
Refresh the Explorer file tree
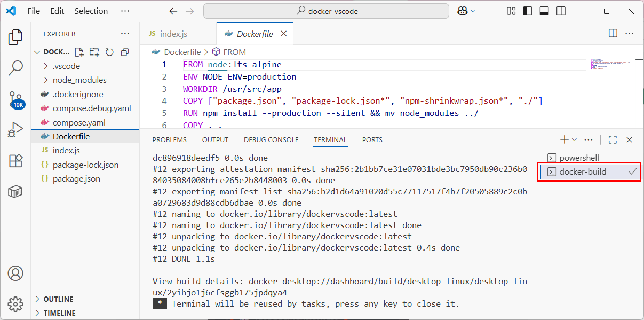(x=109, y=52)
